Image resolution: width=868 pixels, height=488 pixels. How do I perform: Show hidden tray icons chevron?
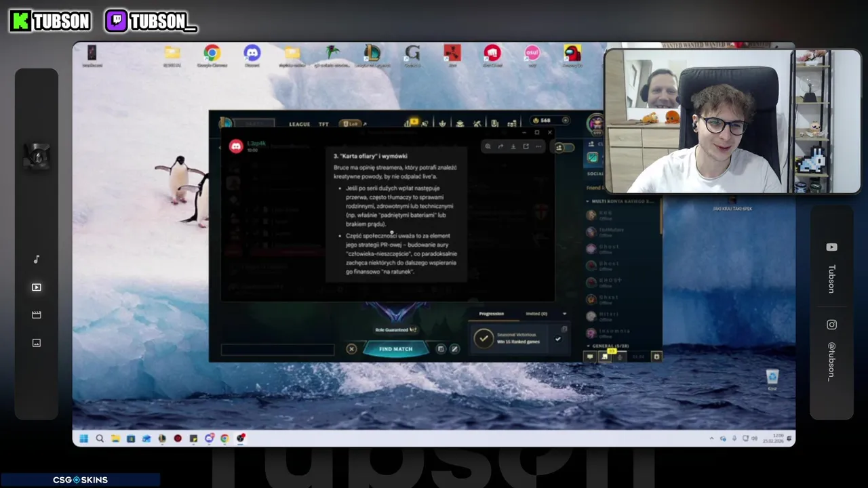tap(711, 439)
